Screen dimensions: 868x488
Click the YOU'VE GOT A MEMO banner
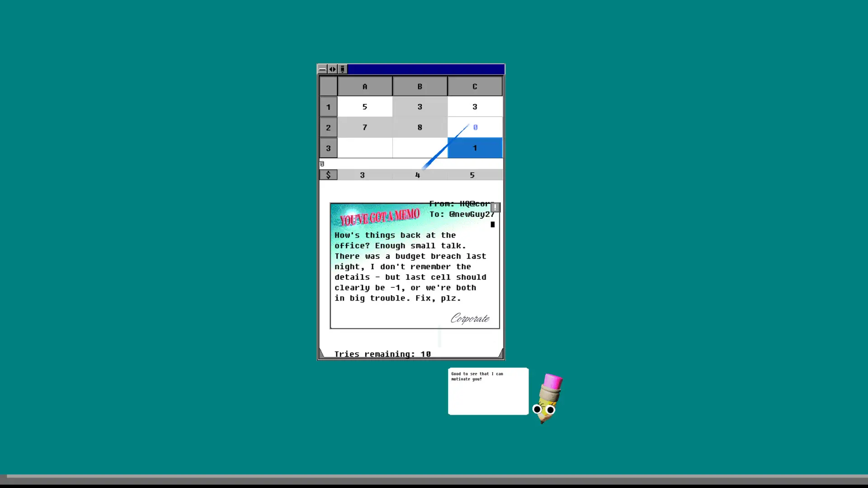pyautogui.click(x=380, y=217)
